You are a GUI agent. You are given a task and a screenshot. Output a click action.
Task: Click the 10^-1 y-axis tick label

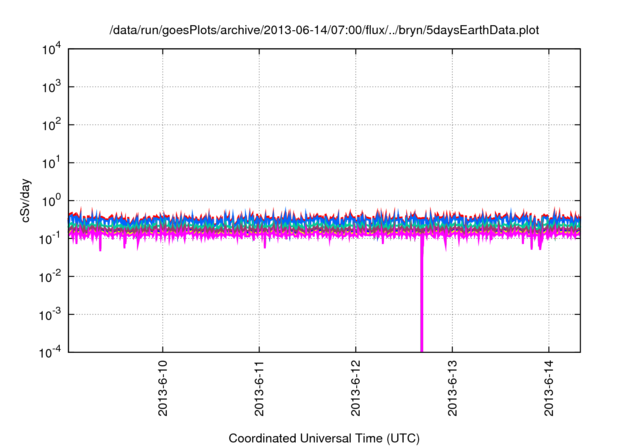click(50, 238)
